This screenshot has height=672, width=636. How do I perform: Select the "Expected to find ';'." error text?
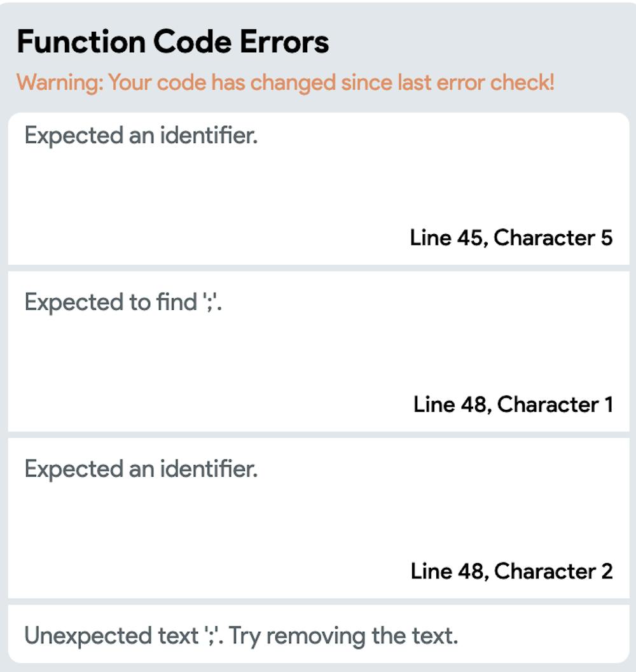(126, 302)
